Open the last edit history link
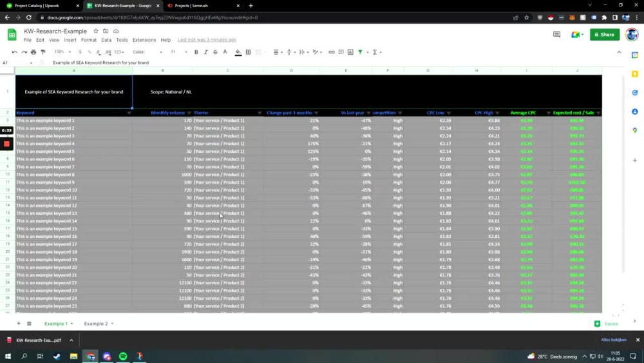The width and height of the screenshot is (644, 363). (207, 40)
